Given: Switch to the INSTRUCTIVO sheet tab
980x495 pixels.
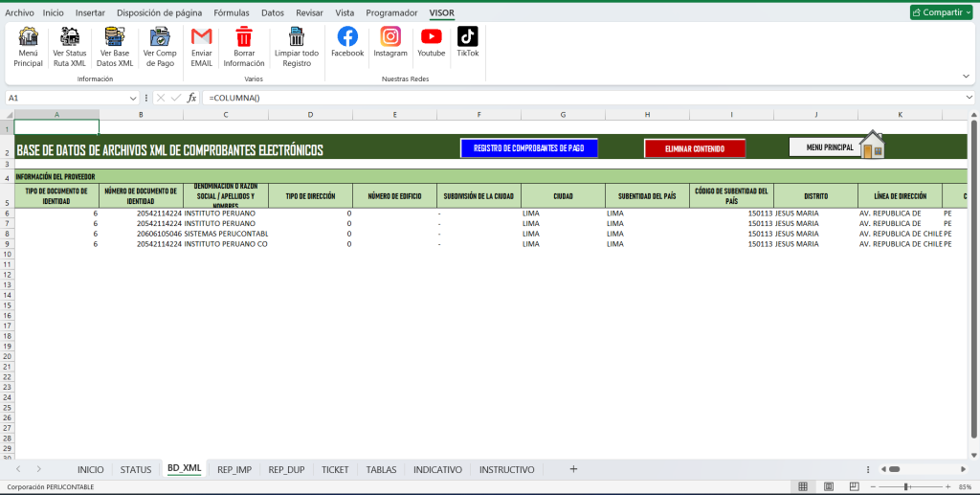Looking at the screenshot, I should pyautogui.click(x=507, y=469).
